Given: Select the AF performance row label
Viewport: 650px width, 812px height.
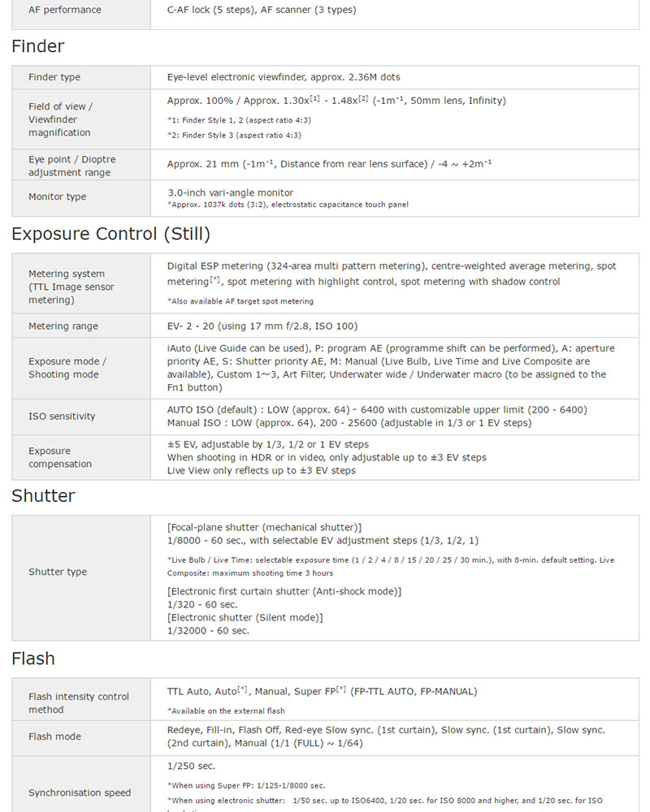Looking at the screenshot, I should [65, 10].
